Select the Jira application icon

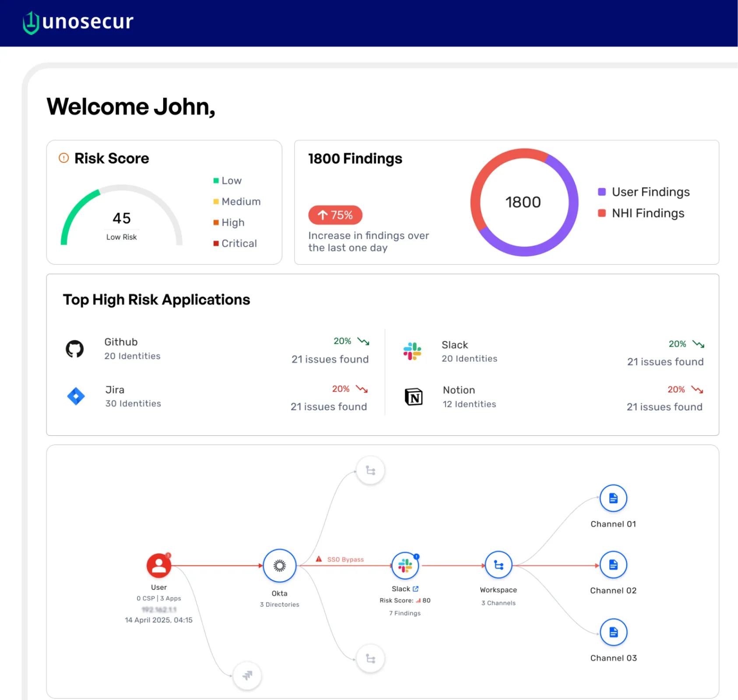[76, 396]
